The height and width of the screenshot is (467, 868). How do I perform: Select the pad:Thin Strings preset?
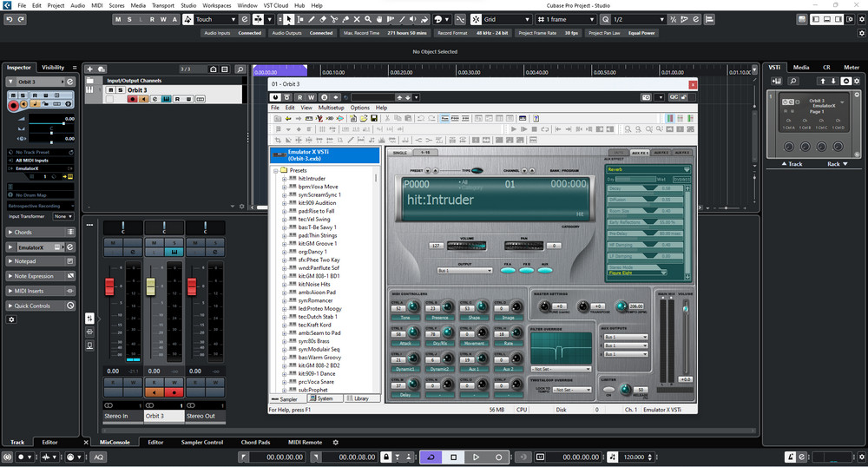point(318,236)
